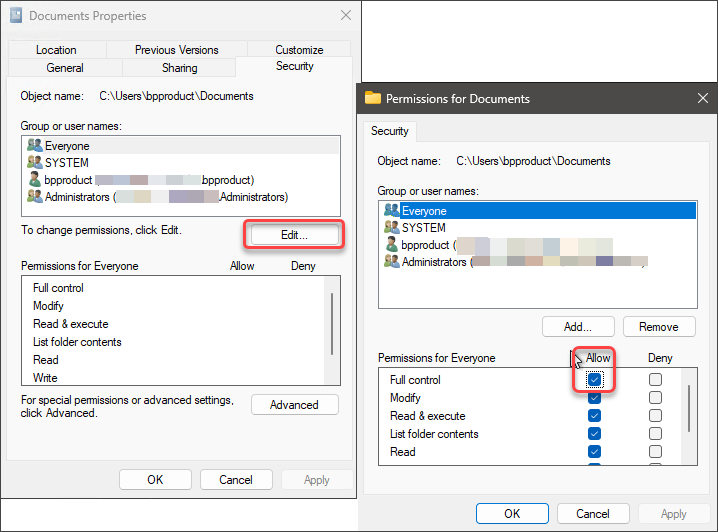Click the Edit... button
718x532 pixels.
(294, 235)
